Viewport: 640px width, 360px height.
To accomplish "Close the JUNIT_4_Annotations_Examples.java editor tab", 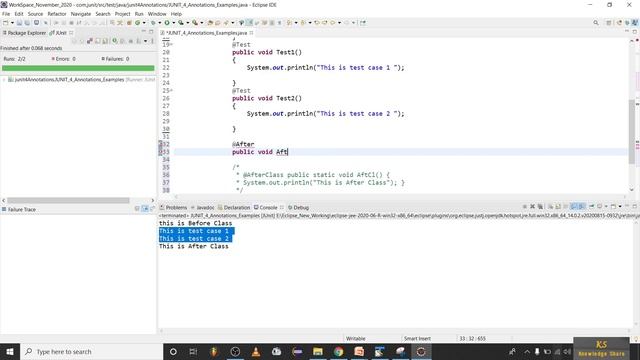I will coord(251,33).
